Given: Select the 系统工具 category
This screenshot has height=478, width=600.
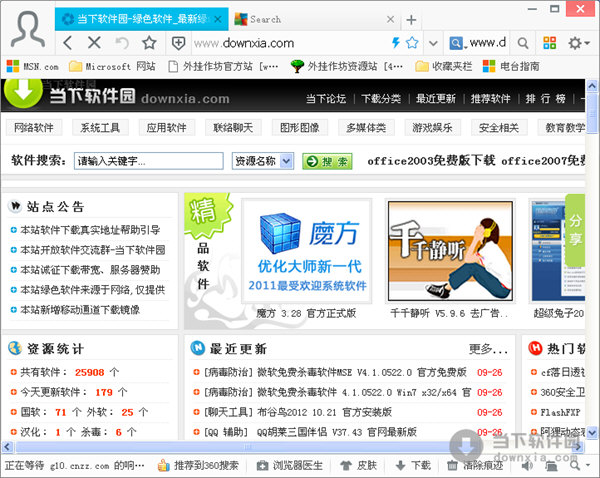Looking at the screenshot, I should click(100, 128).
